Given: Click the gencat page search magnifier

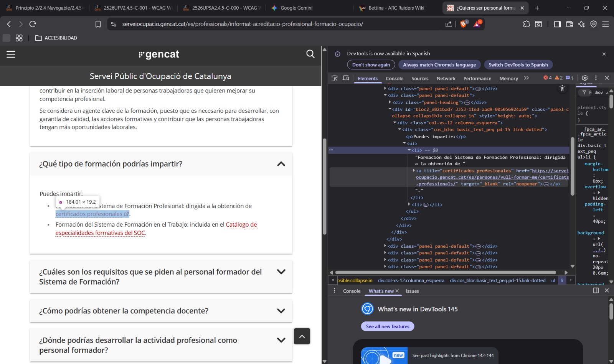Looking at the screenshot, I should (310, 54).
